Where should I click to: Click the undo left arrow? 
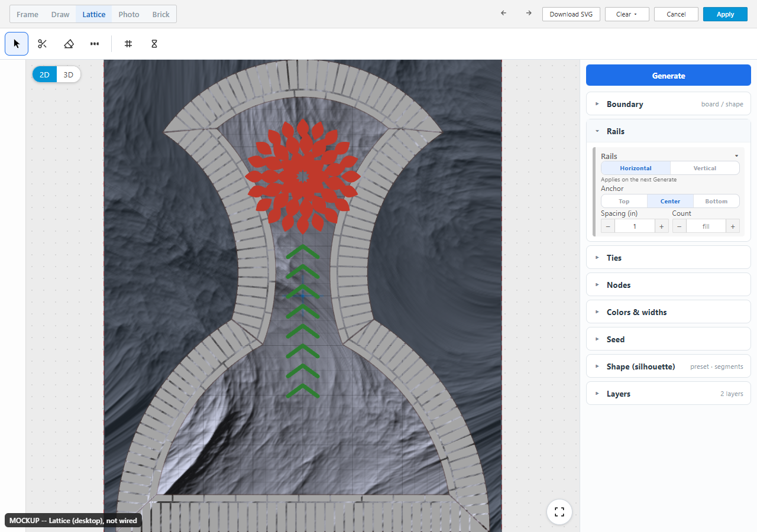point(503,14)
